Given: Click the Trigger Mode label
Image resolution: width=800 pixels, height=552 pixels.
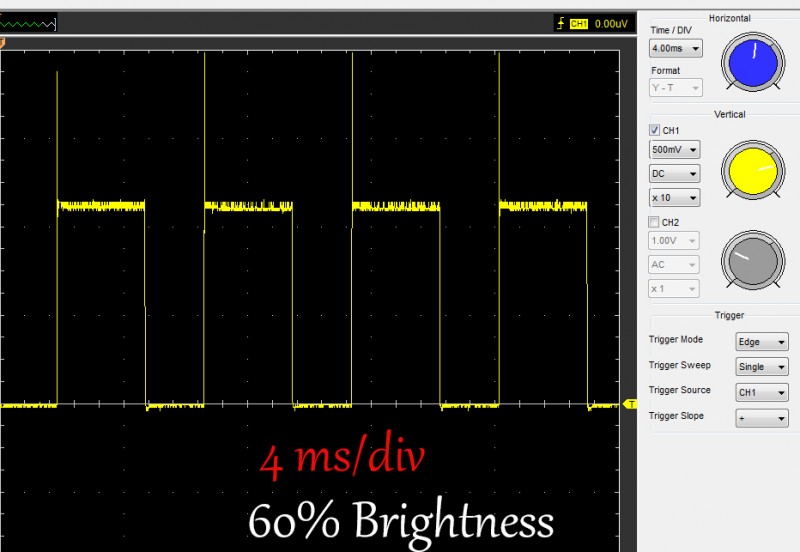Looking at the screenshot, I should pos(676,339).
